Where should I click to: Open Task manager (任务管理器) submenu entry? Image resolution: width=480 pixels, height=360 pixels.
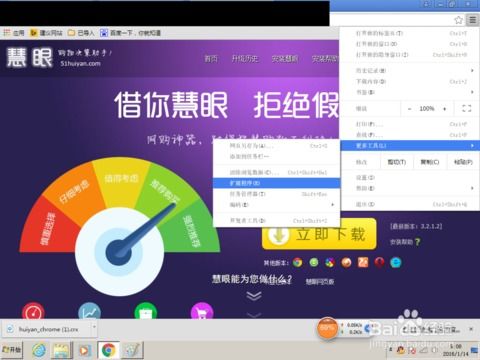pyautogui.click(x=276, y=194)
